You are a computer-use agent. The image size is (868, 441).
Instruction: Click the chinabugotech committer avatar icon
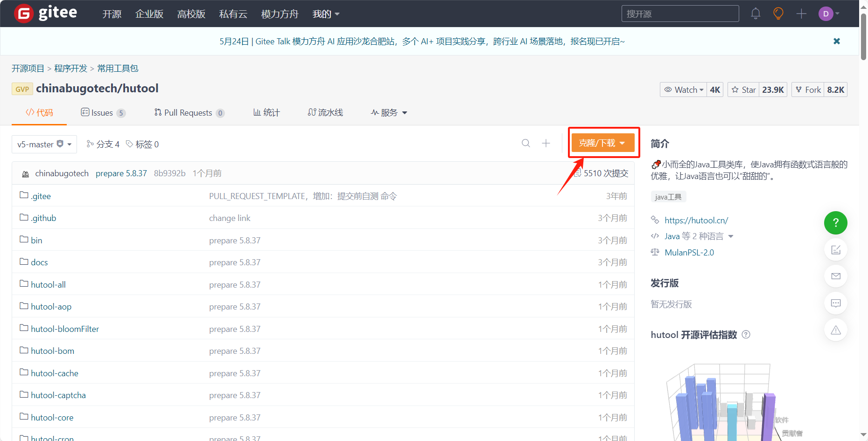click(x=26, y=174)
